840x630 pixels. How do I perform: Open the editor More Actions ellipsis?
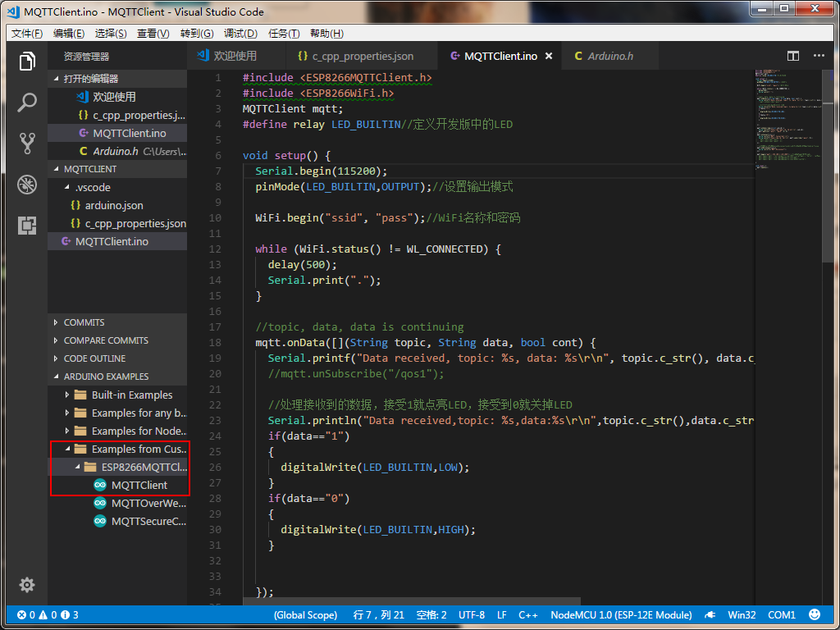[819, 56]
